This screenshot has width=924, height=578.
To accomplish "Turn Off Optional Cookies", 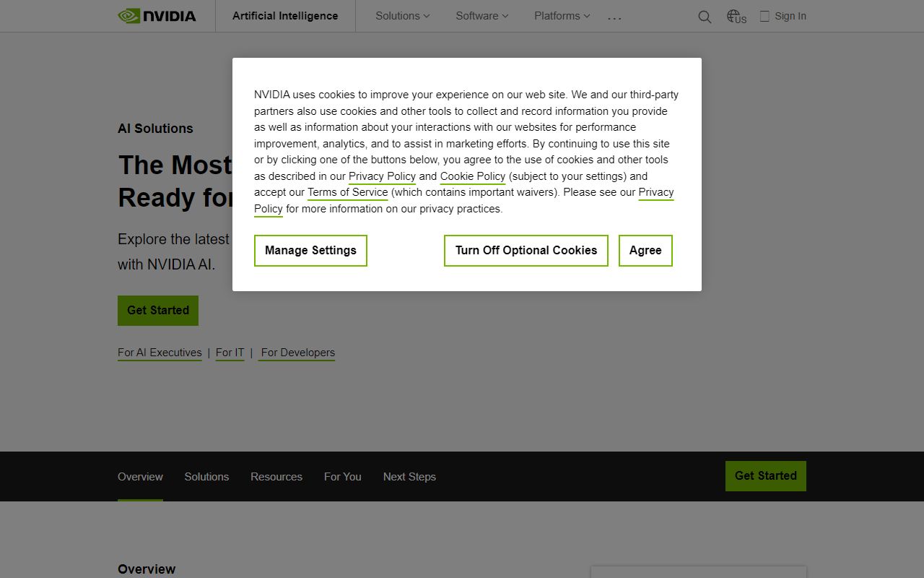I will (x=526, y=251).
